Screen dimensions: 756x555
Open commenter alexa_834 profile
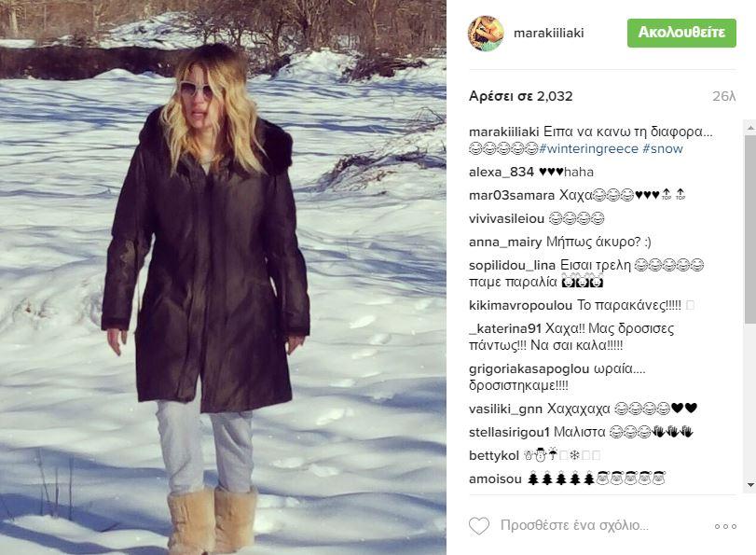click(x=501, y=172)
